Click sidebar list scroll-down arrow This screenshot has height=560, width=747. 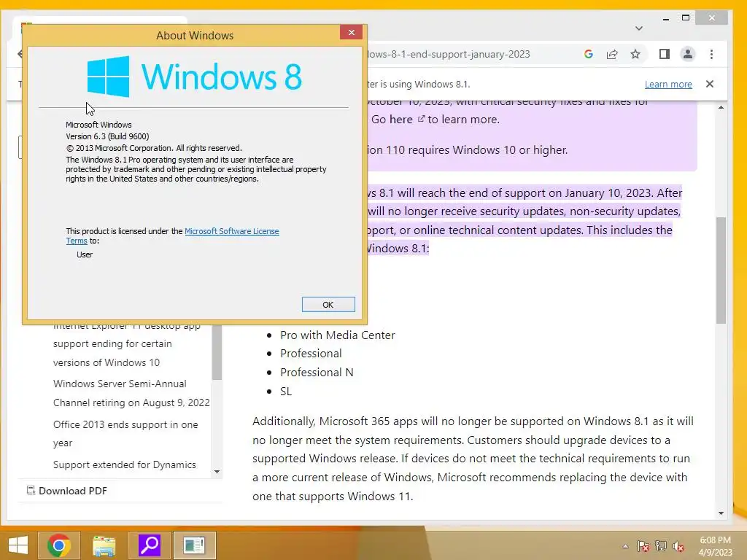tap(217, 472)
